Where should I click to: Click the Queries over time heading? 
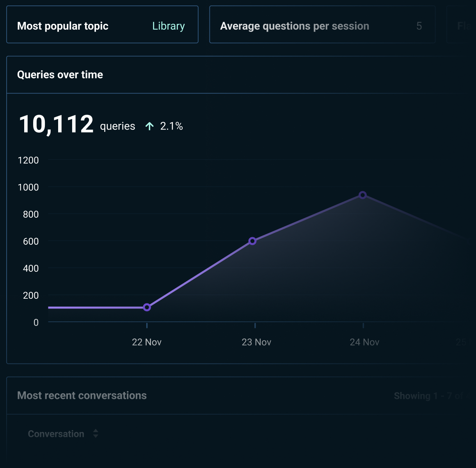coord(60,74)
